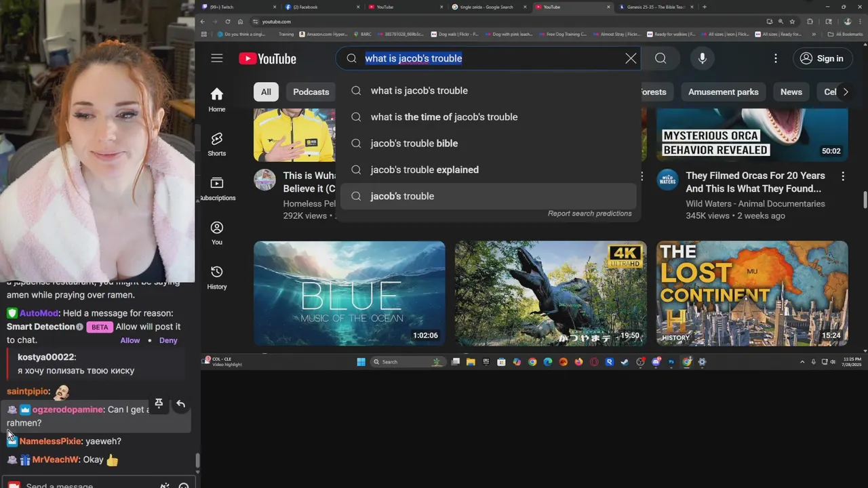Open File Explorer from the taskbar

tap(471, 362)
